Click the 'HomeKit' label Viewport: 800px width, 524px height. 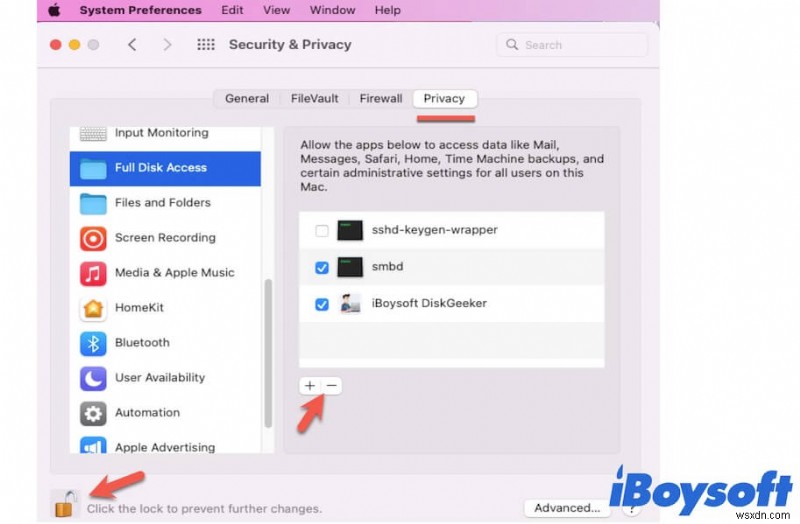coord(139,307)
